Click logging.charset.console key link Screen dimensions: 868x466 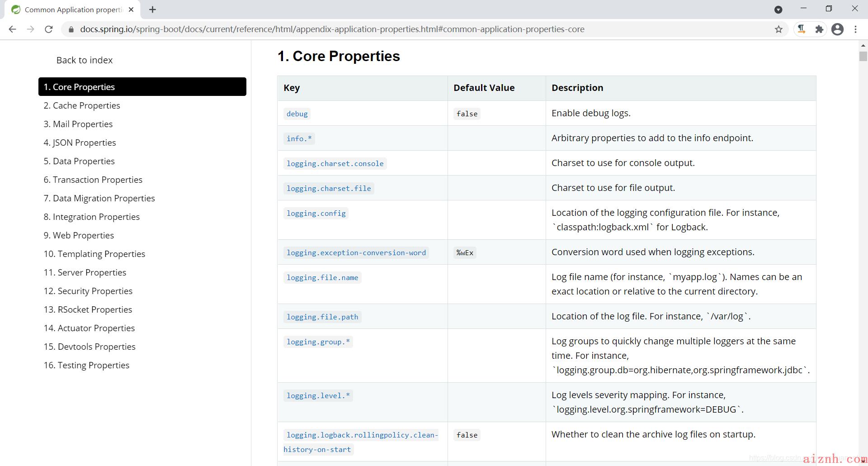(x=335, y=164)
